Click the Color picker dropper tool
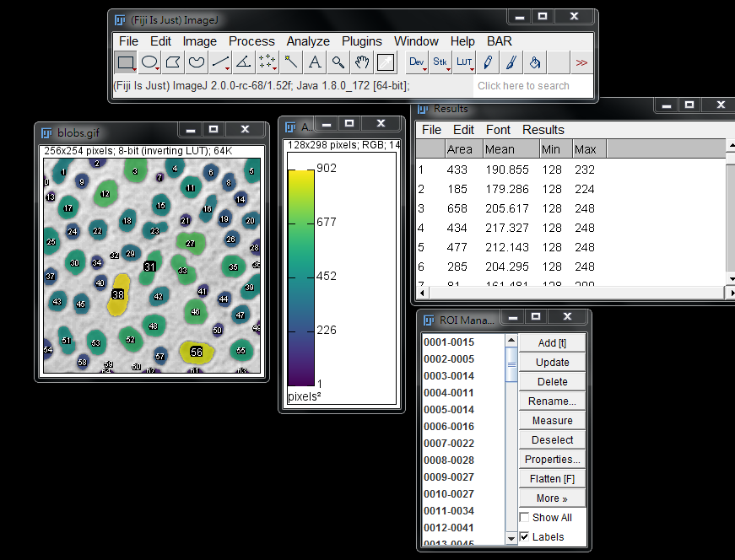 tap(386, 62)
